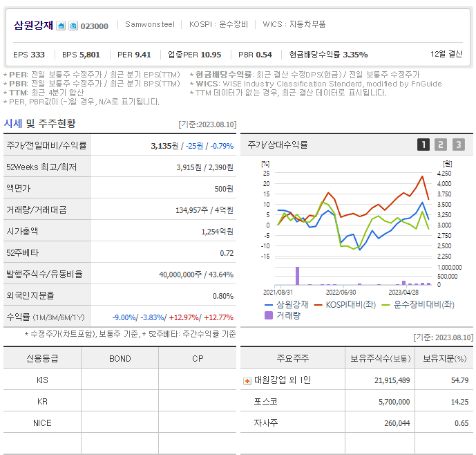Click the Samwonsteel English name
The height and width of the screenshot is (455, 476).
pyautogui.click(x=150, y=24)
